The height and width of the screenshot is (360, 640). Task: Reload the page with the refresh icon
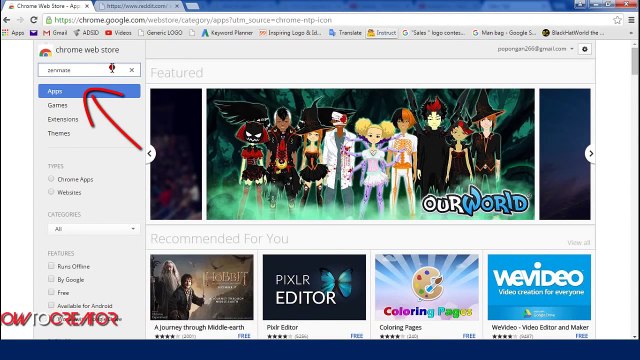(34, 20)
